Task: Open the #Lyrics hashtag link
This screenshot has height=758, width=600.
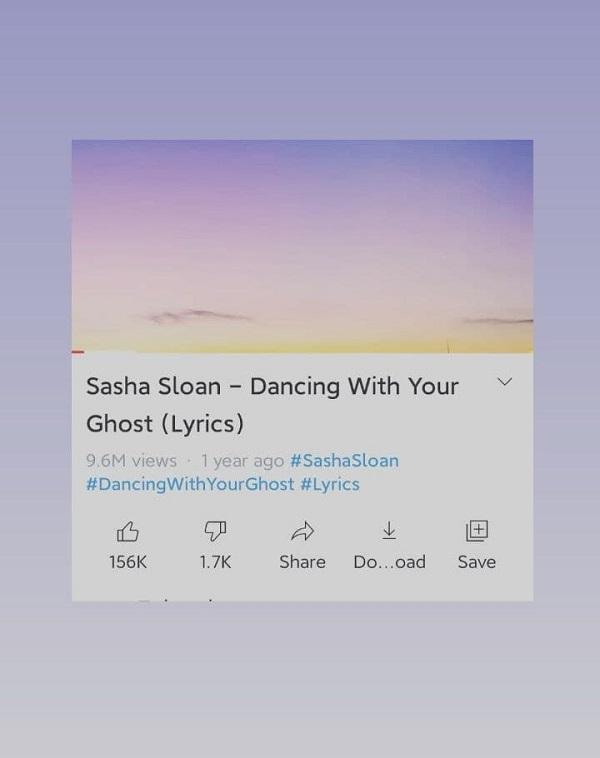Action: 330,484
